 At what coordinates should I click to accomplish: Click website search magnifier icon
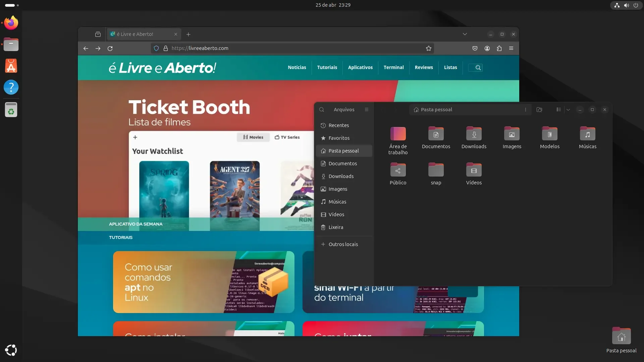coord(478,67)
